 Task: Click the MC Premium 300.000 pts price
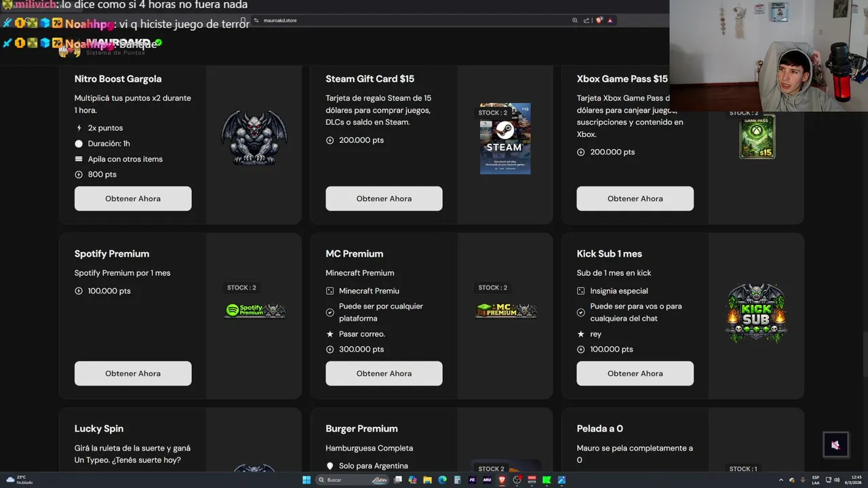pyautogui.click(x=355, y=349)
